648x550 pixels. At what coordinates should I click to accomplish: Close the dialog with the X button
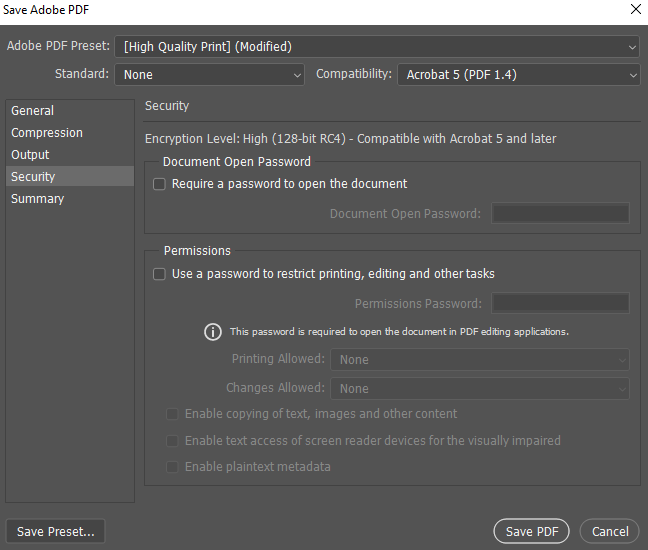(x=636, y=9)
